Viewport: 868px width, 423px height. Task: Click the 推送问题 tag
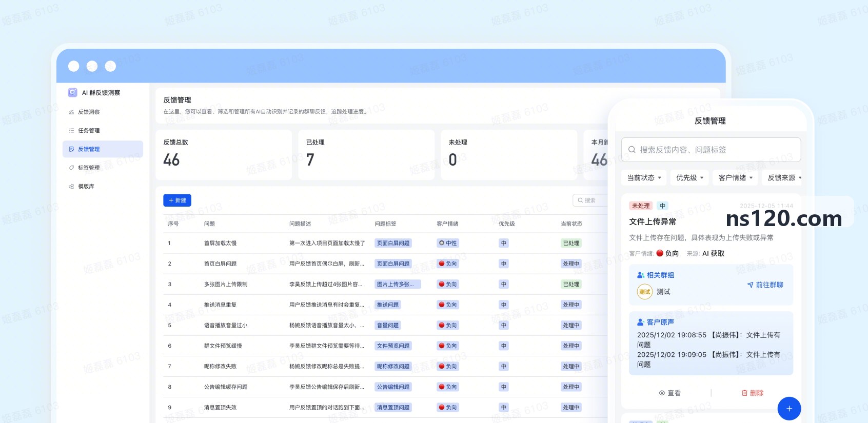coord(388,305)
